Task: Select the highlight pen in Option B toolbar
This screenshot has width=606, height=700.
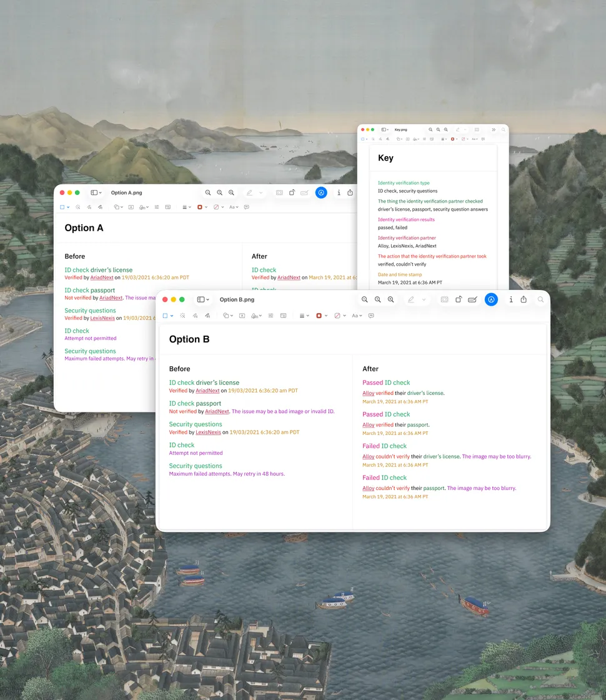Action: 410,299
